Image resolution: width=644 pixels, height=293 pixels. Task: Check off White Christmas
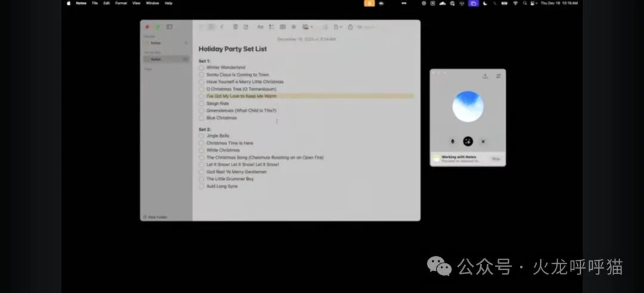[x=202, y=150]
